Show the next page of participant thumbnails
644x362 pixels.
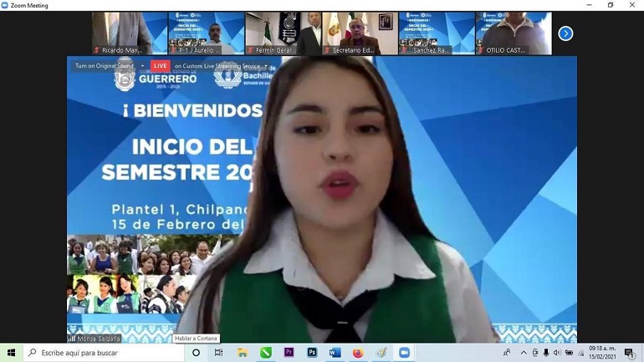(565, 33)
